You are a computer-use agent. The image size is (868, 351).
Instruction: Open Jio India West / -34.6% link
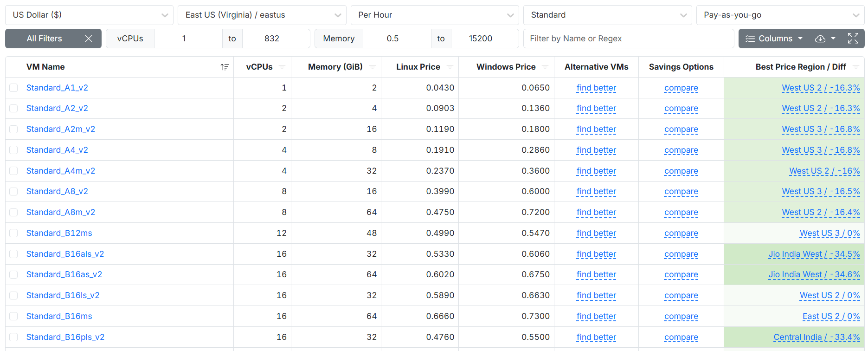(814, 274)
